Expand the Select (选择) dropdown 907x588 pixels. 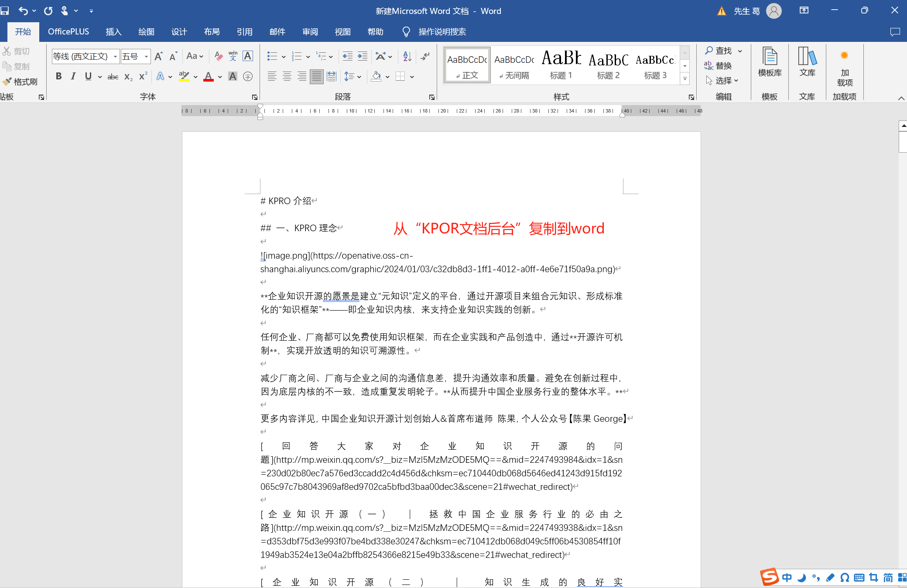(722, 81)
